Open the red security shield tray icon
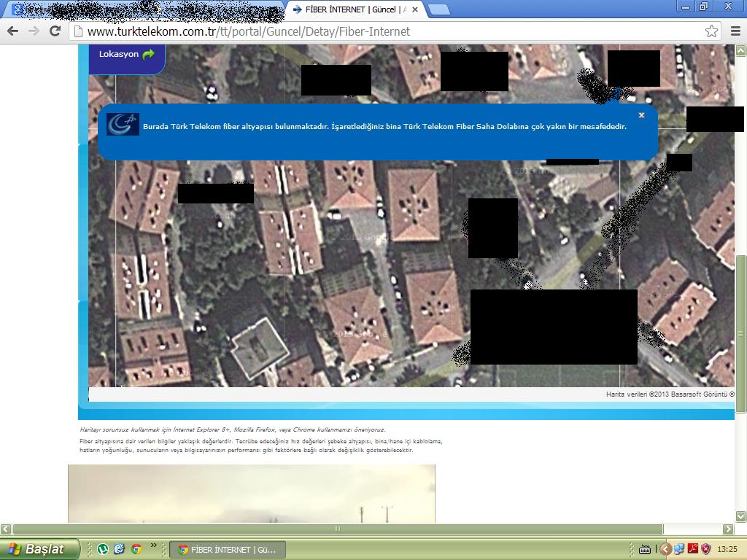747x560 pixels. click(x=705, y=549)
